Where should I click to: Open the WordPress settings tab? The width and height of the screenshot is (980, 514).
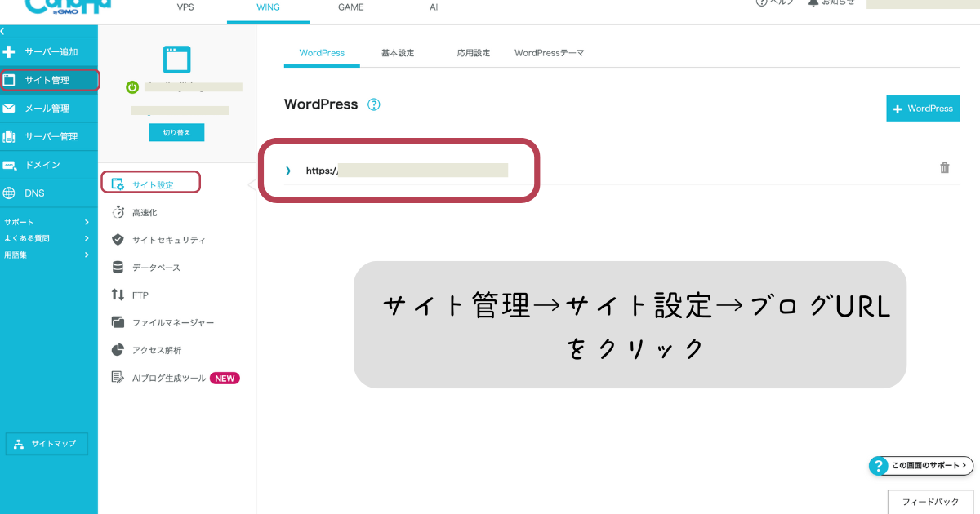(x=322, y=53)
